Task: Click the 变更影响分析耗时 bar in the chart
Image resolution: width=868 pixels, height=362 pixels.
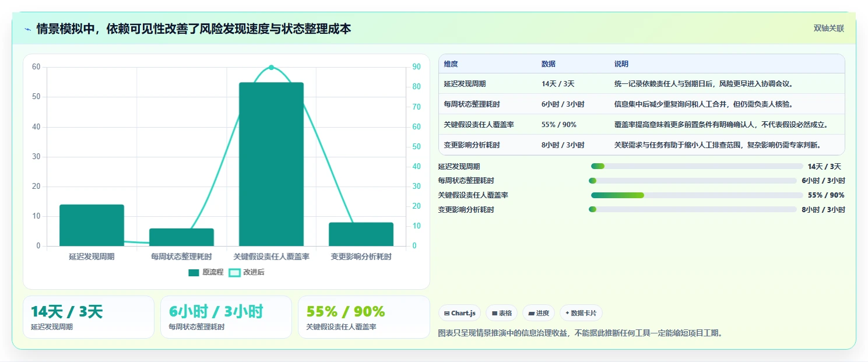Action: pos(361,234)
